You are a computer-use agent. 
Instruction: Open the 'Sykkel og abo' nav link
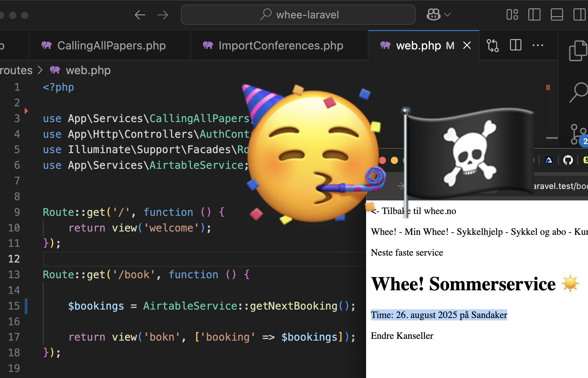click(538, 232)
